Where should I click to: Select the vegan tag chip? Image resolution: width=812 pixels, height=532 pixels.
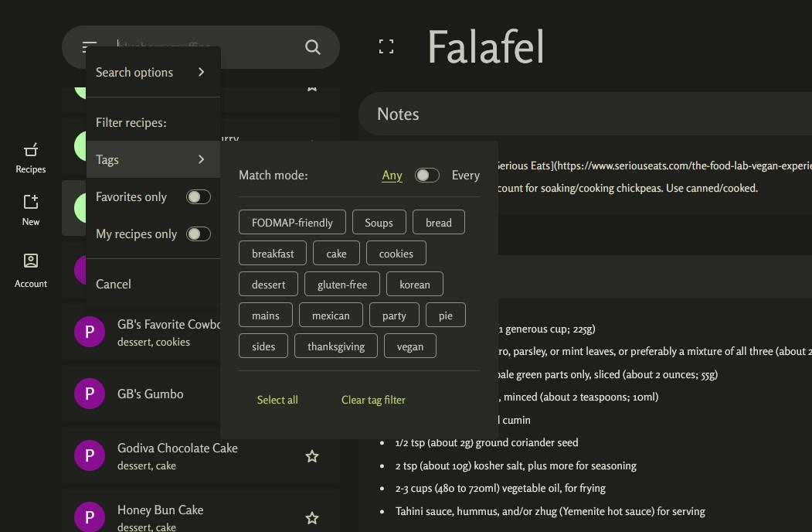[410, 346]
